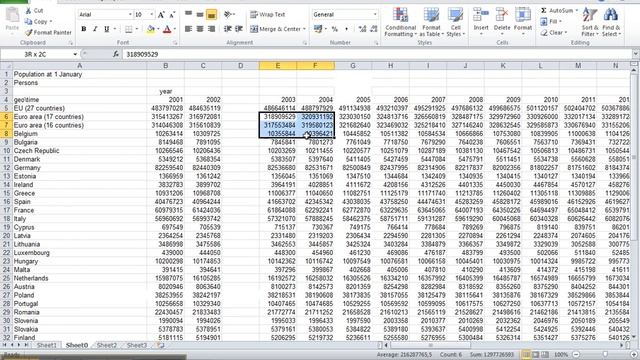
Task: Activate the Format Painter tool
Action: coord(48,32)
